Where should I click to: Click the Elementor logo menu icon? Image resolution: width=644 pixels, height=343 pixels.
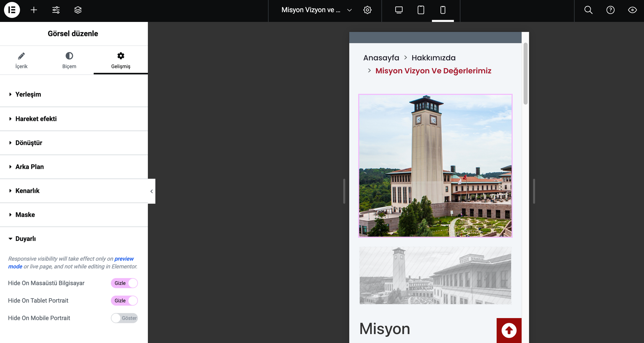tap(12, 10)
